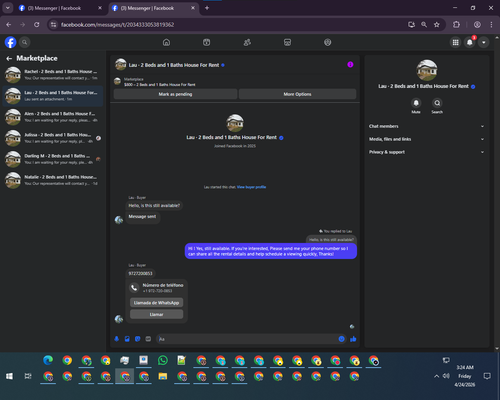Bookmark this page with the star
The width and height of the screenshot is (500, 400).
coord(437,25)
